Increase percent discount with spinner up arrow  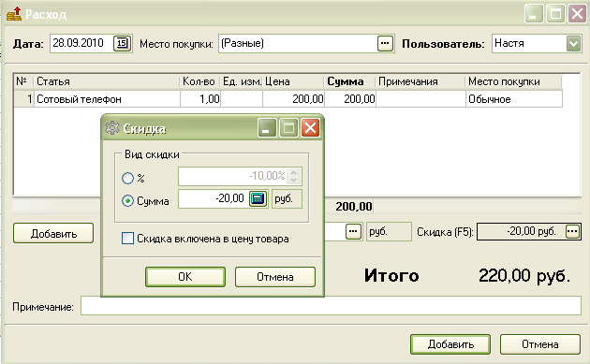[x=293, y=172]
